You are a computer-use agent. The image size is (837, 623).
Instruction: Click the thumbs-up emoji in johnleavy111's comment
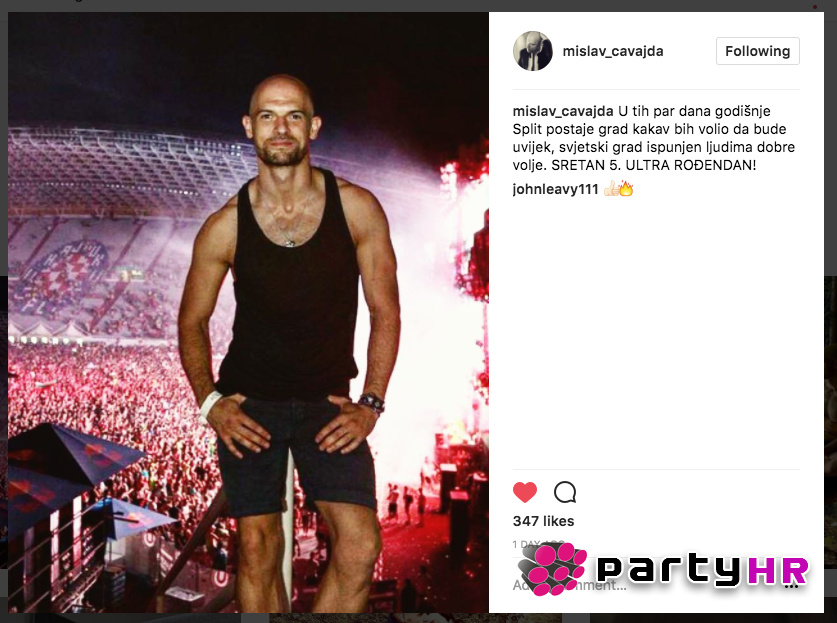(611, 188)
